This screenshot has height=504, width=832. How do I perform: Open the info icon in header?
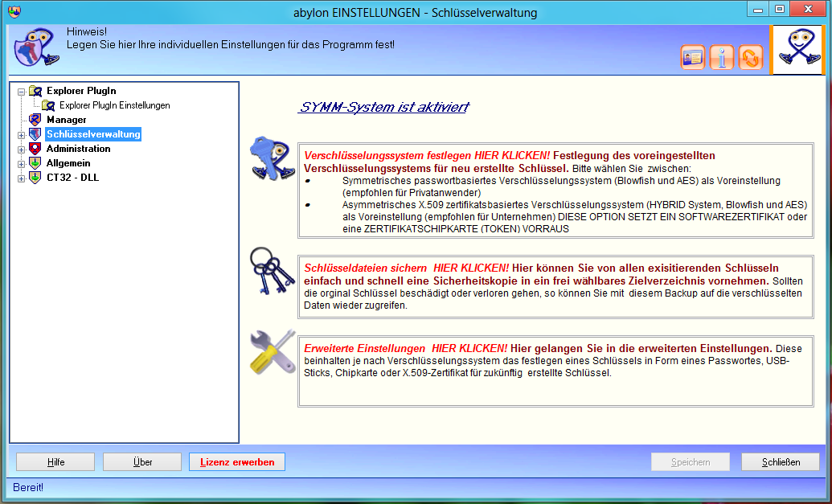pyautogui.click(x=722, y=57)
